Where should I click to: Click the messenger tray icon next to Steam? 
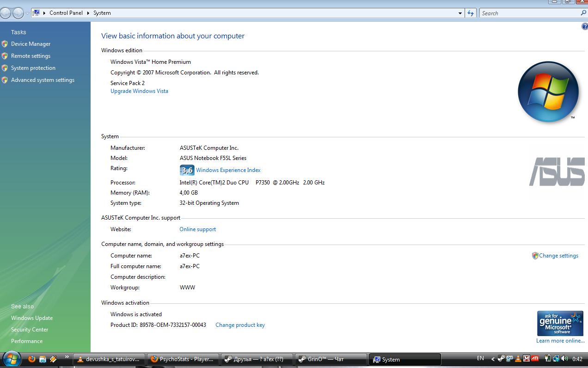pyautogui.click(x=510, y=359)
